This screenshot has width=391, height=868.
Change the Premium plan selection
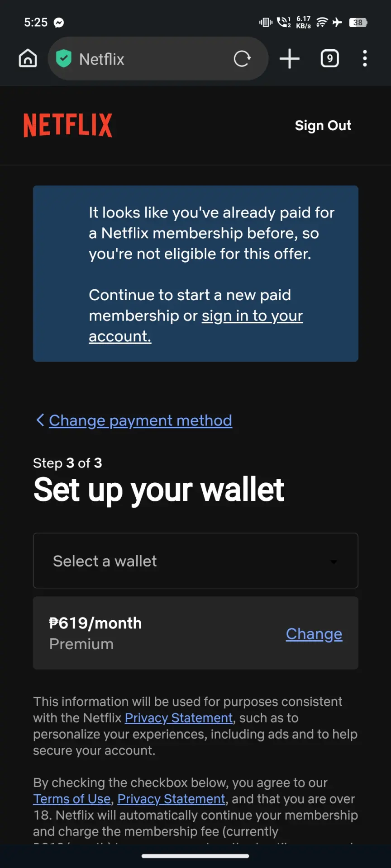click(x=314, y=634)
